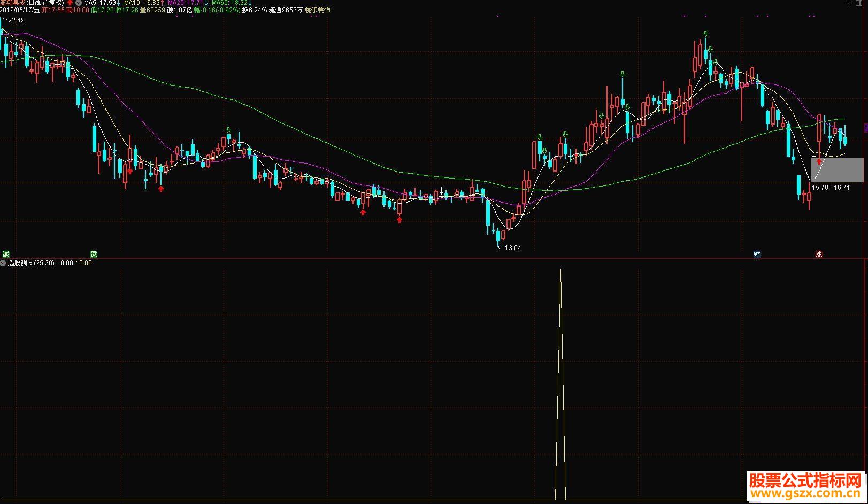Click the diamond icon at top right
The width and height of the screenshot is (868, 504).
click(x=849, y=3)
